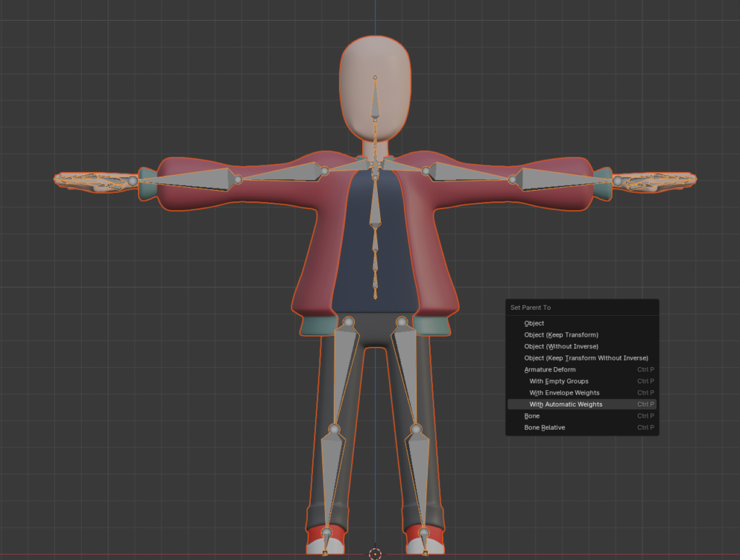This screenshot has height=560, width=740.
Task: Choose Bone Relative menu entry
Action: 544,428
